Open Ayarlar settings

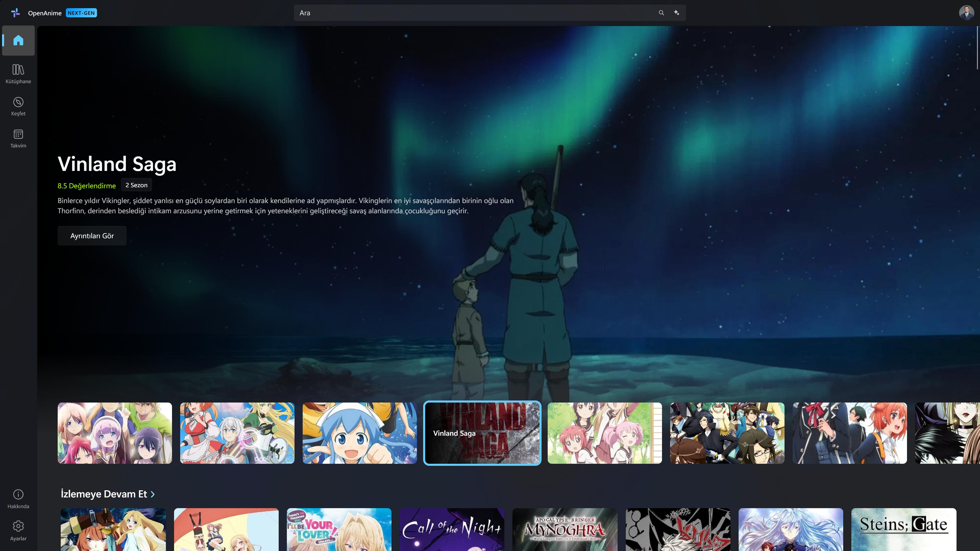18,531
